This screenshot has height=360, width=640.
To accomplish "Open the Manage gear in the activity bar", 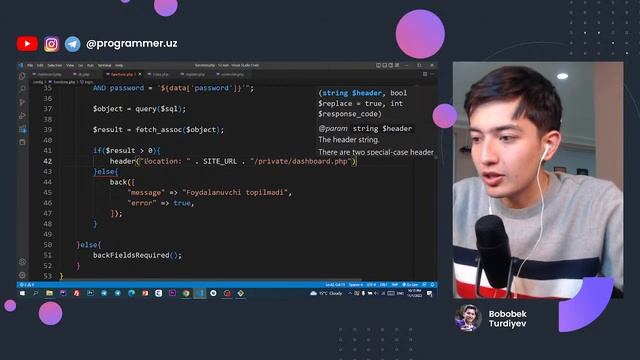I will pyautogui.click(x=22, y=275).
